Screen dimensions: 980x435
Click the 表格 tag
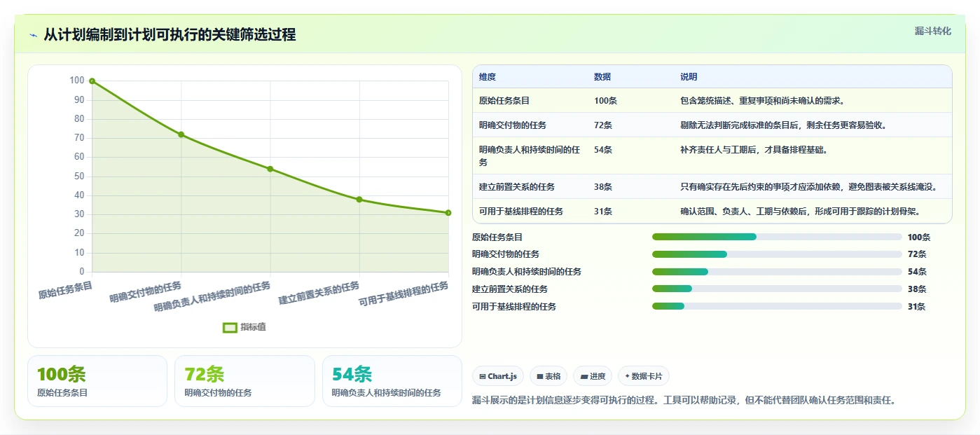(548, 376)
